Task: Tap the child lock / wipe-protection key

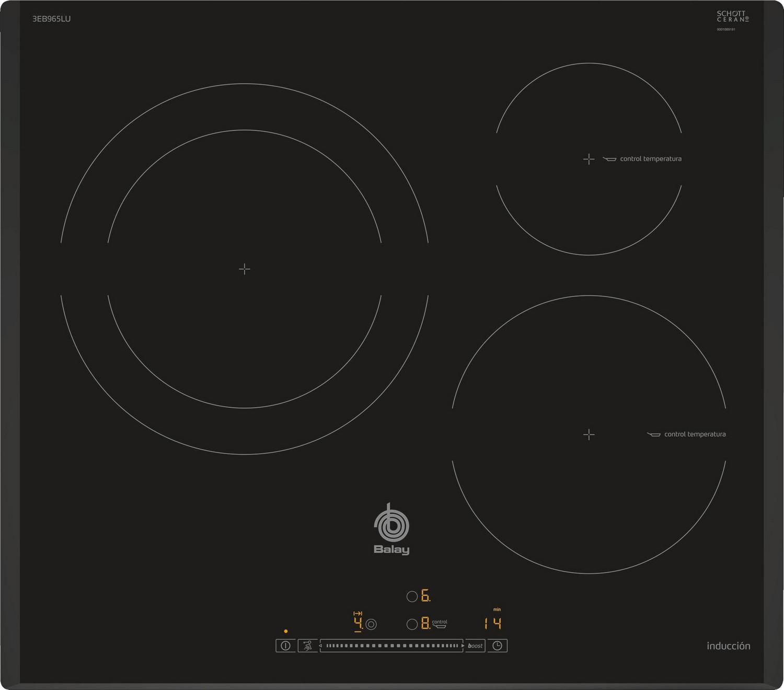Action: click(x=308, y=646)
